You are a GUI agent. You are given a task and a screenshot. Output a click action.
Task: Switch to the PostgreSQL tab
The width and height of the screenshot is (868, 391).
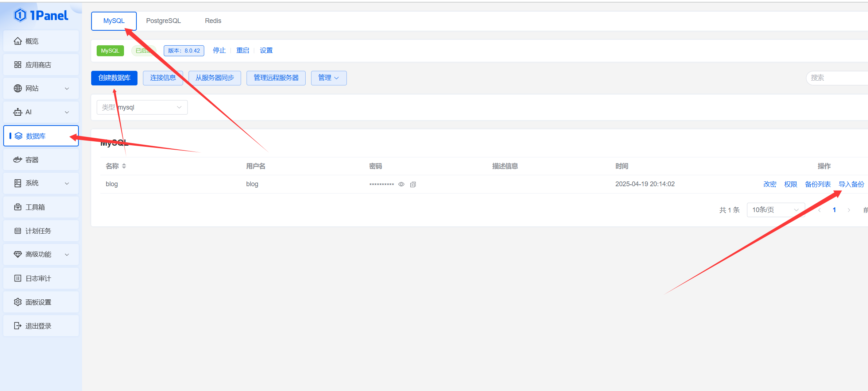(163, 21)
